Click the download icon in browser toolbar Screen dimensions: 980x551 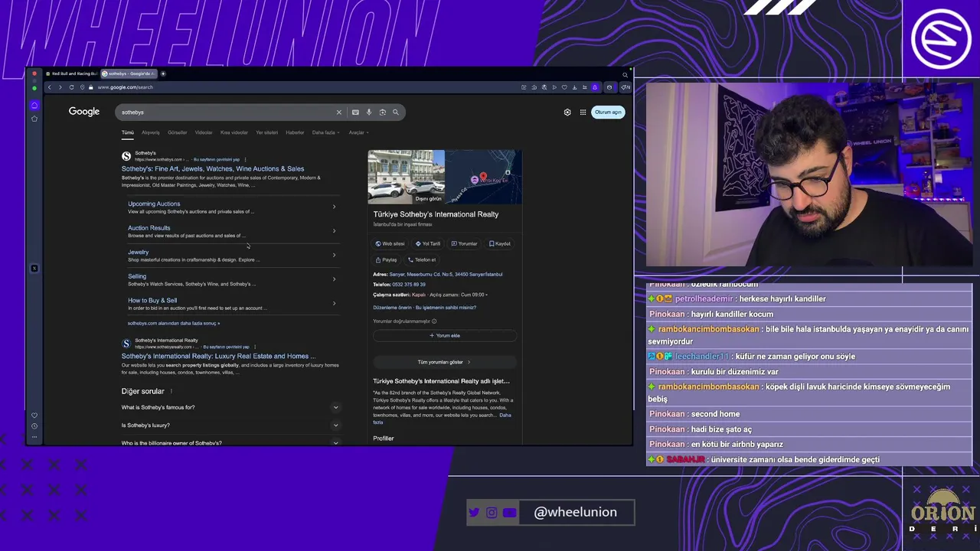tap(575, 87)
